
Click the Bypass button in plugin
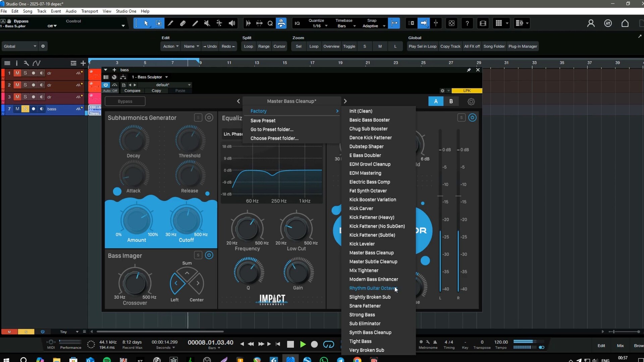[125, 101]
